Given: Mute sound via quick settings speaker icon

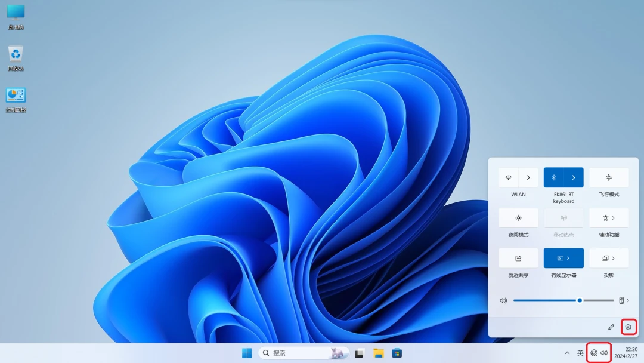Looking at the screenshot, I should tap(503, 300).
